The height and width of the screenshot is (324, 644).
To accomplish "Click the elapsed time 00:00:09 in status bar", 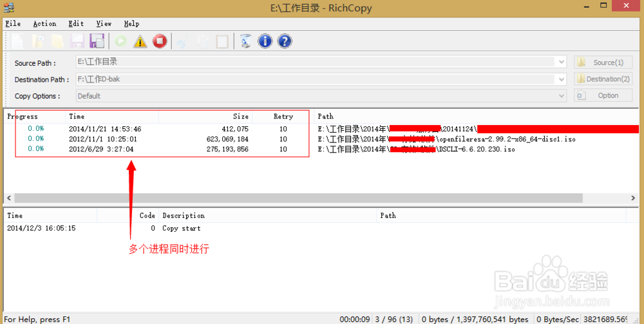I will [355, 319].
